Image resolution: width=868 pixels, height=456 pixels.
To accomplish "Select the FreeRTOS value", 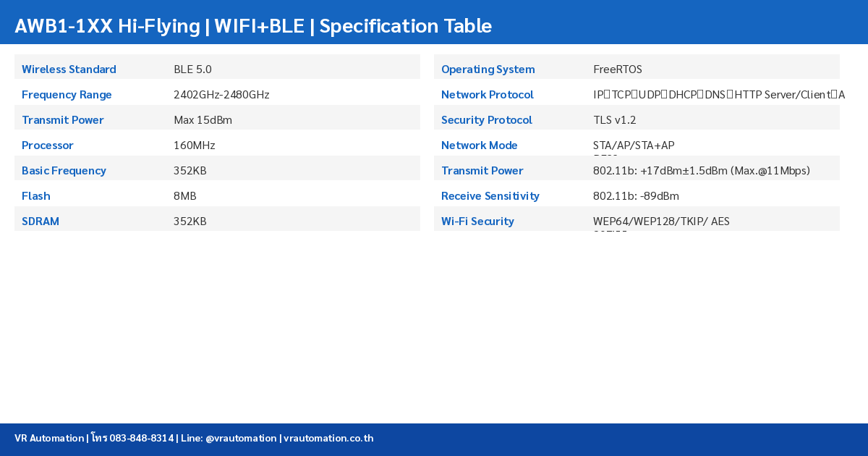I will click(x=617, y=69).
